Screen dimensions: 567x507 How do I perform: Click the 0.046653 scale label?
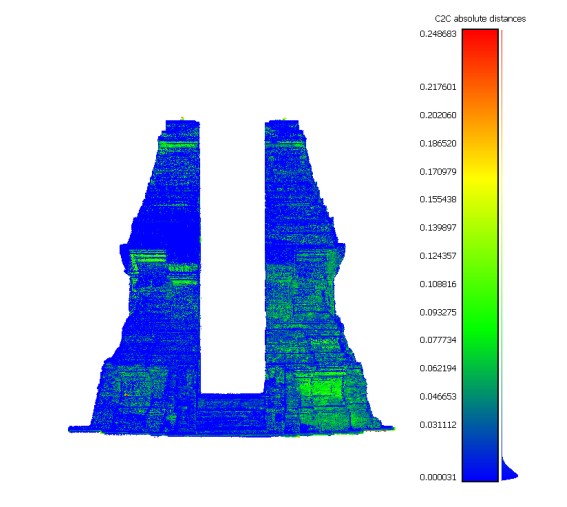click(438, 396)
